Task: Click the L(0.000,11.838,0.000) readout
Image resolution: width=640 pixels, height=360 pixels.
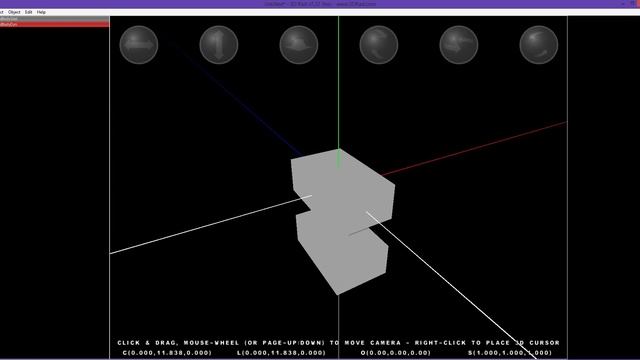Action: pyautogui.click(x=282, y=353)
